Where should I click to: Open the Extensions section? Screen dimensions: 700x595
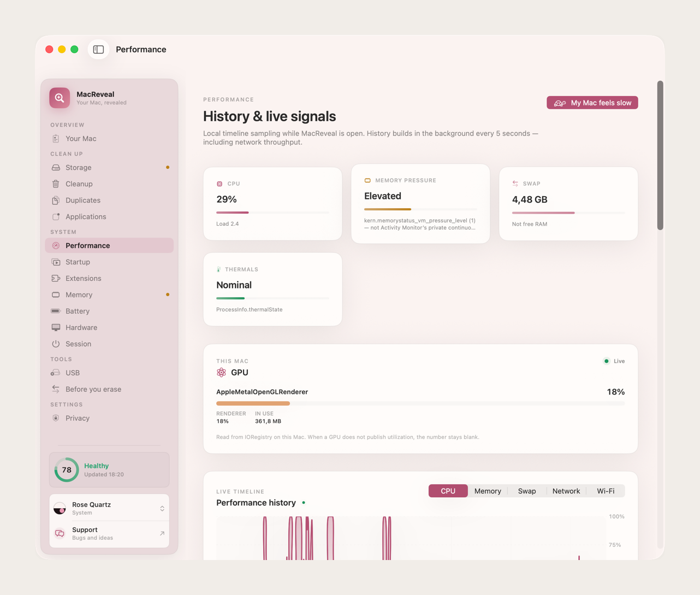click(109, 279)
